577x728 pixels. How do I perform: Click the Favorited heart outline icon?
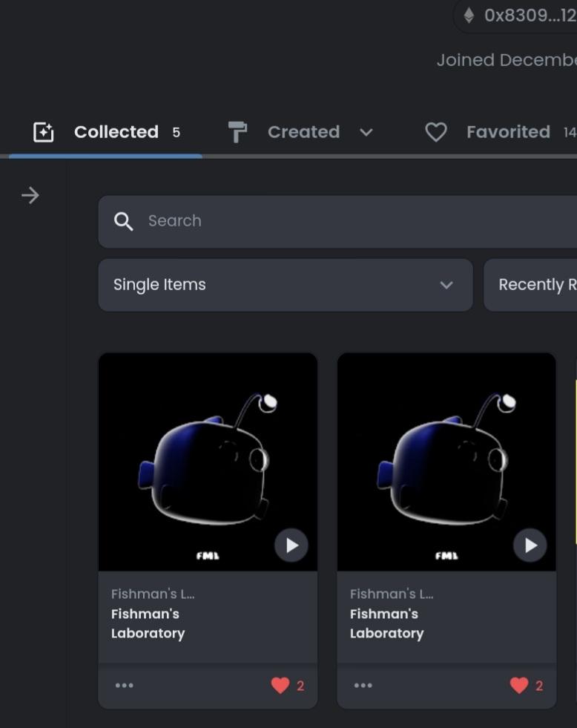pos(436,132)
